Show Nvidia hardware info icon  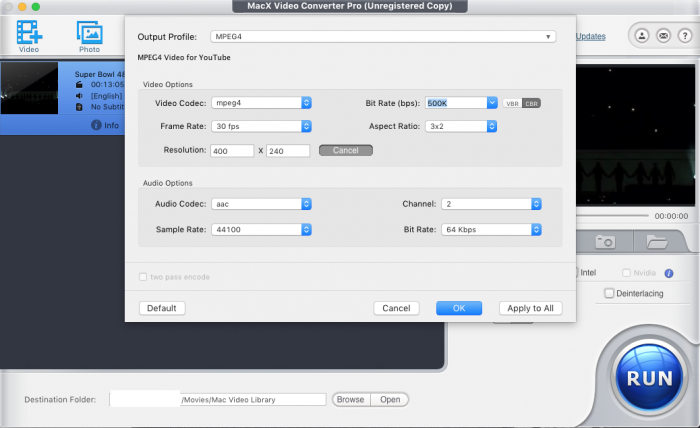pos(669,273)
